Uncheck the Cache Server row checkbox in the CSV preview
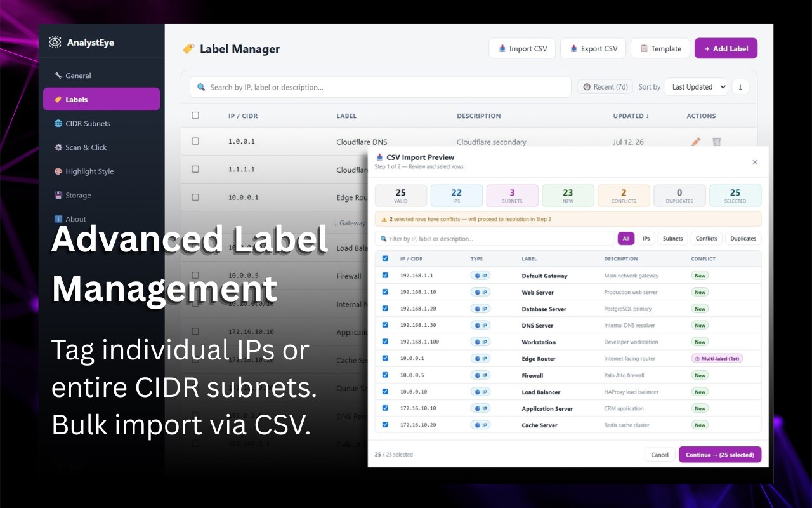This screenshot has height=508, width=812. [385, 424]
